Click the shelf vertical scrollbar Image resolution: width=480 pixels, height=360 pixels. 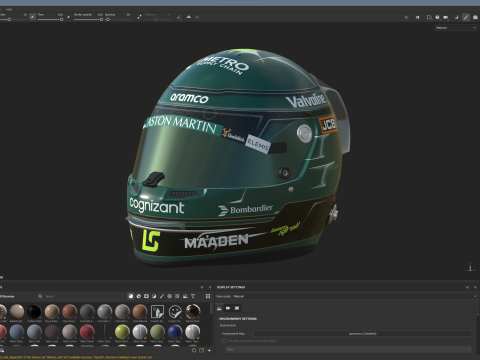tap(211, 308)
